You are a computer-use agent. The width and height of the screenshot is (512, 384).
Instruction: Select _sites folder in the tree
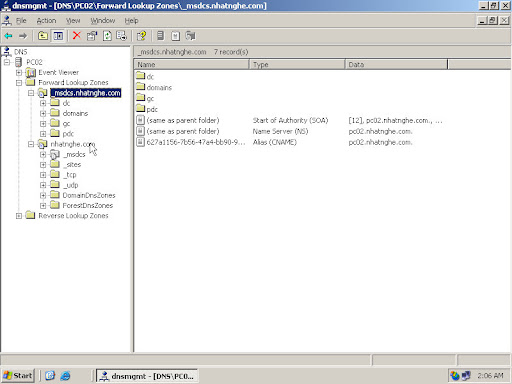pos(72,165)
